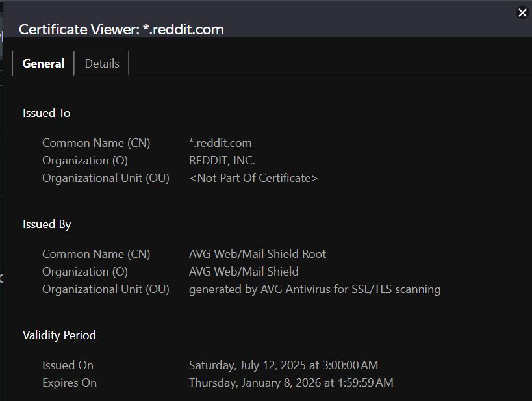532x401 pixels.
Task: Click the 'Issued On' label
Action: pyautogui.click(x=68, y=365)
